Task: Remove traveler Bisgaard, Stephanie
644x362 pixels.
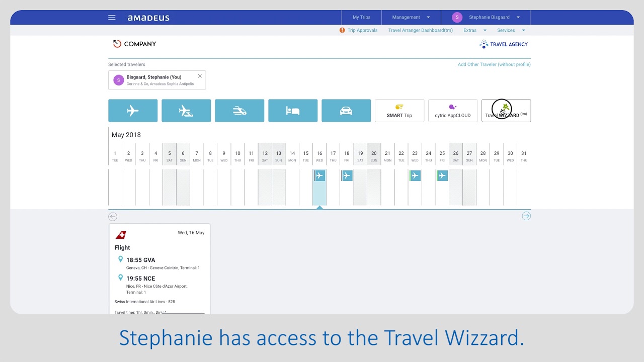Action: coord(200,76)
